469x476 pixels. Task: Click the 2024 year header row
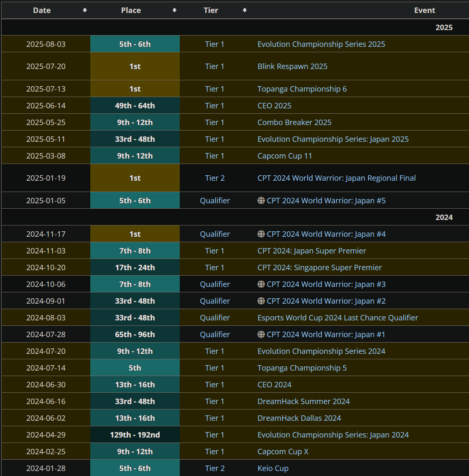(x=235, y=217)
